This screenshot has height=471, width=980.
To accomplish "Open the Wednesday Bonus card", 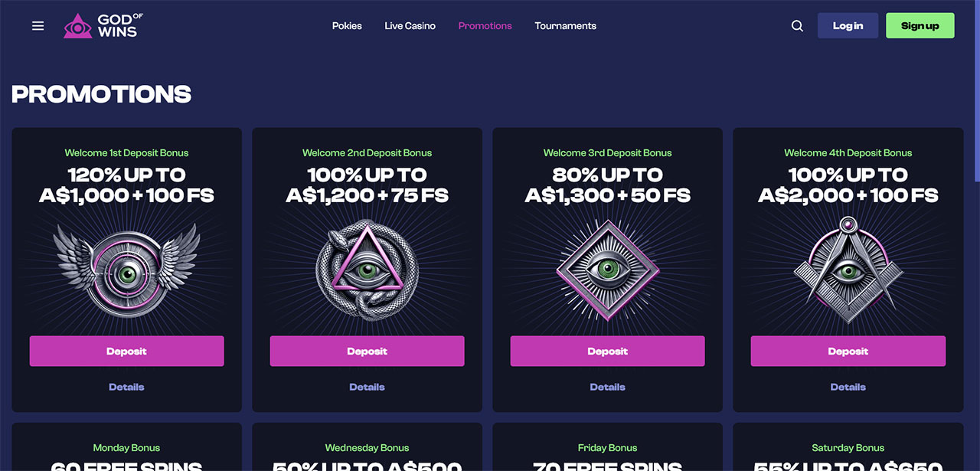I will (367, 447).
